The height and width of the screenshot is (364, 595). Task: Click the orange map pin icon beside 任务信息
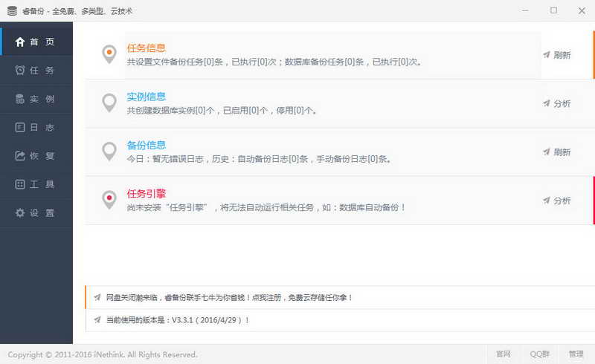(x=109, y=54)
